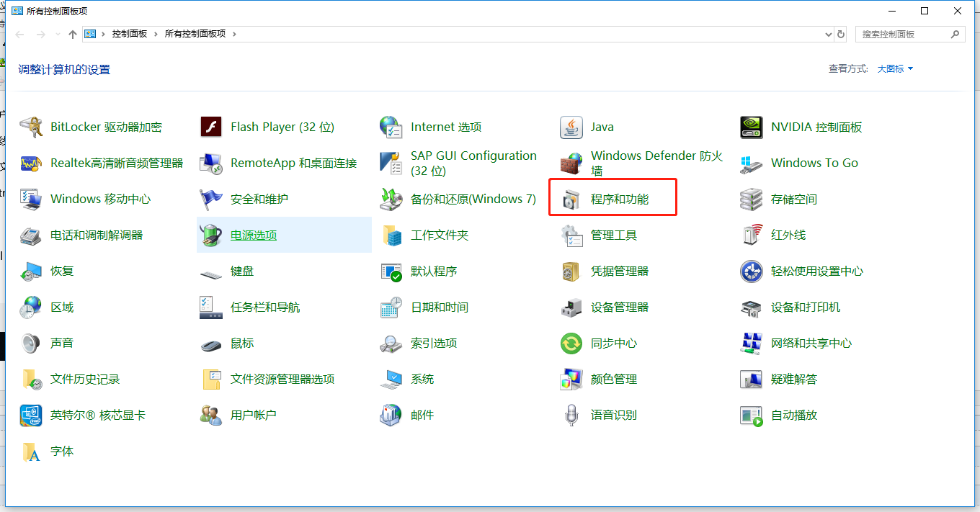980x512 pixels.
Task: Open the 文件资源管理器选项 icon
Action: click(x=211, y=379)
